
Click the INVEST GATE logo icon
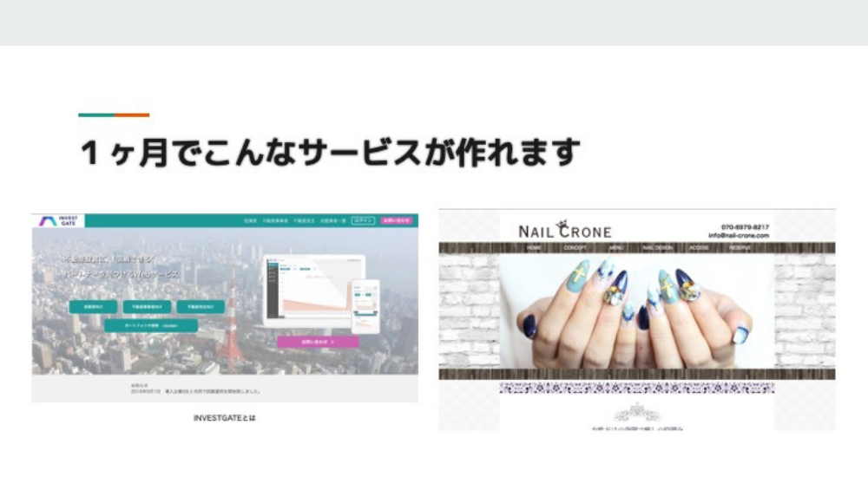click(48, 221)
